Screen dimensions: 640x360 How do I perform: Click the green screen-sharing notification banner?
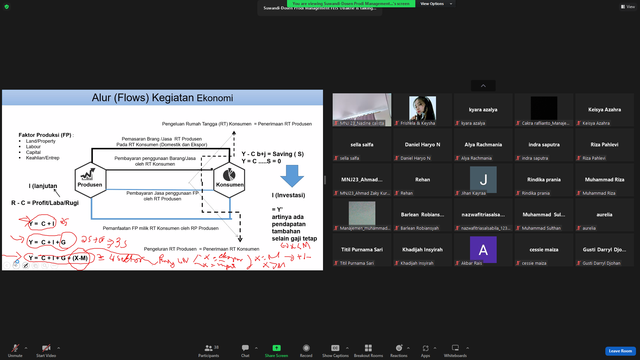[351, 4]
